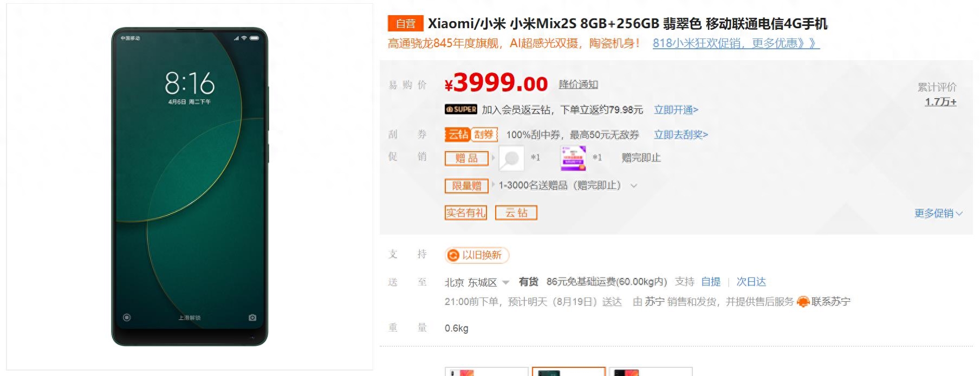
Task: Click 降价通知 price drop alert
Action: pos(579,85)
